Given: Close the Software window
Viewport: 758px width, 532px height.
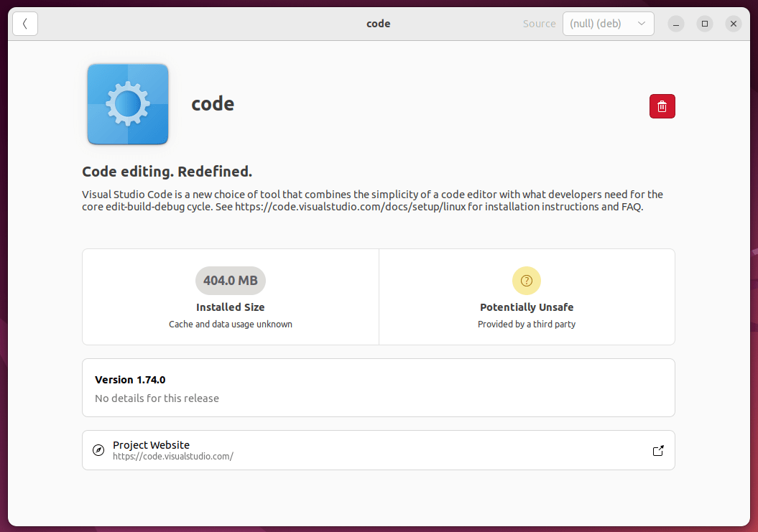Looking at the screenshot, I should click(734, 24).
